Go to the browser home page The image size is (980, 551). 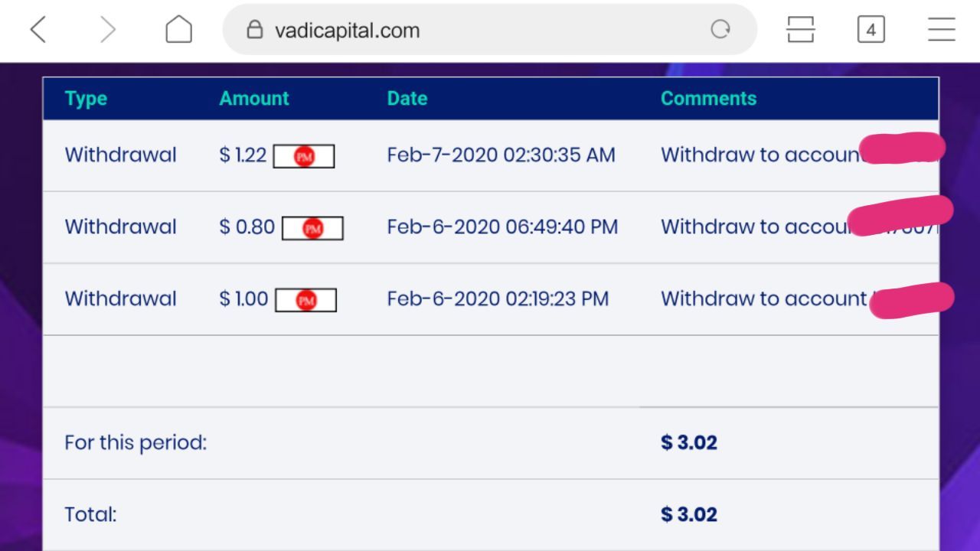click(178, 31)
